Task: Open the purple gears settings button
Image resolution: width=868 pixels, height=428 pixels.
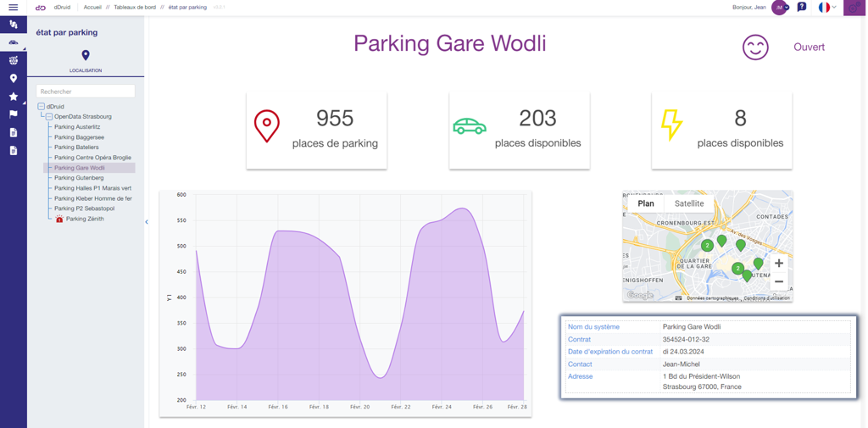Action: coord(854,8)
